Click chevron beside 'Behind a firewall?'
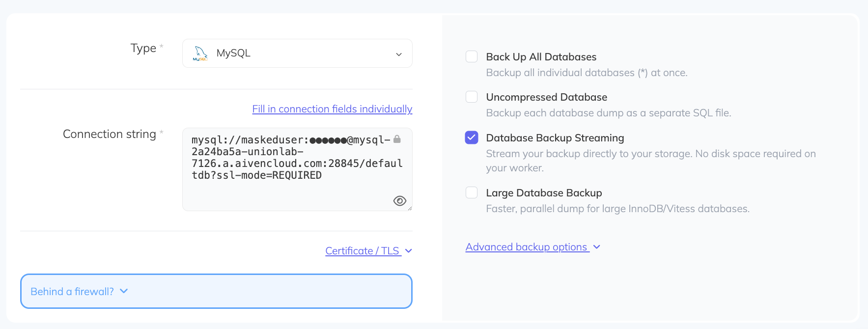The width and height of the screenshot is (868, 329). pyautogui.click(x=124, y=291)
